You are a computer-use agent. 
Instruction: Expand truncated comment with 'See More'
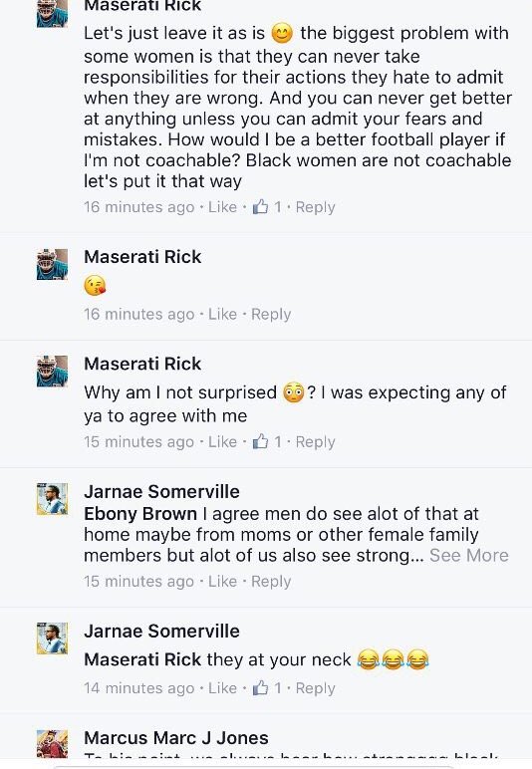[469, 555]
